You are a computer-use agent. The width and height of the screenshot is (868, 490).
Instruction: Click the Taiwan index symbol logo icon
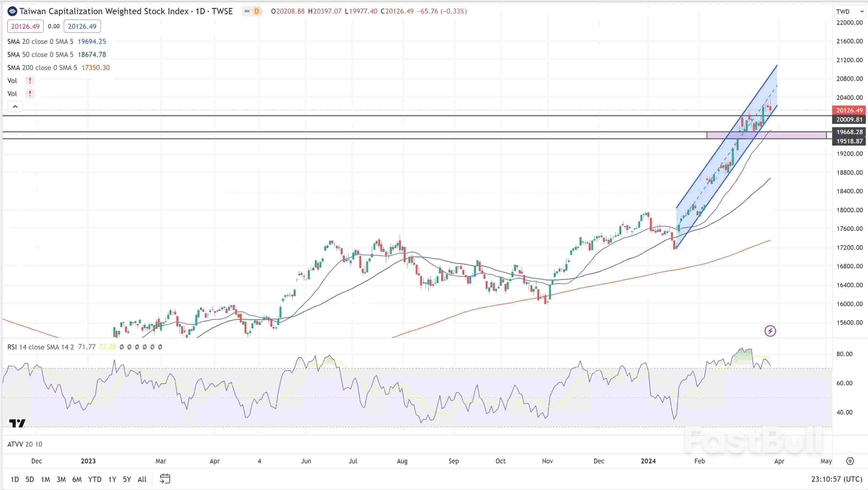tap(13, 11)
